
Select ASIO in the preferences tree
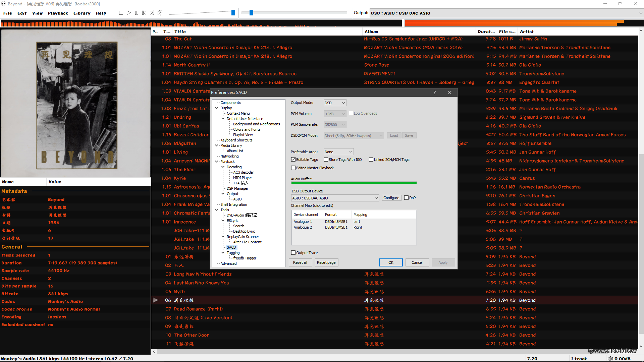point(237,199)
